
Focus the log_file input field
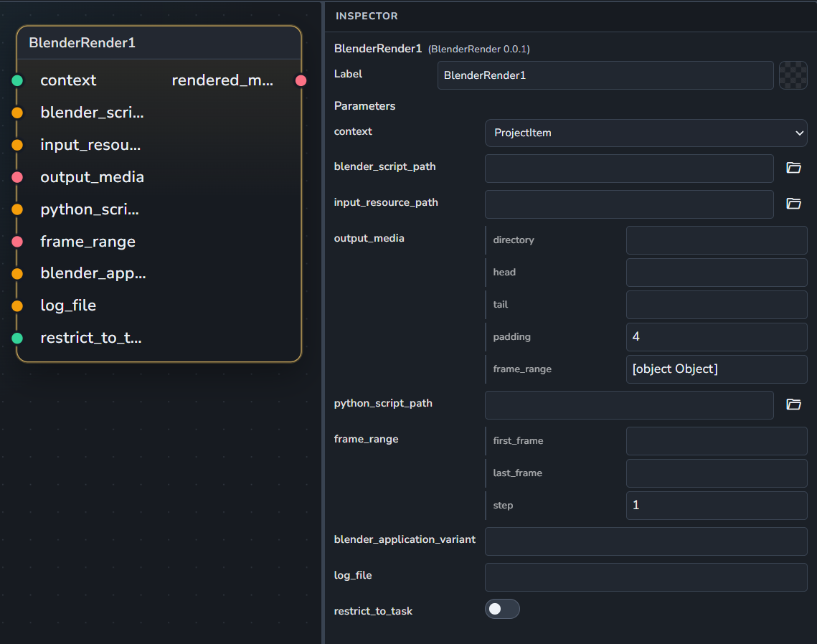646,577
